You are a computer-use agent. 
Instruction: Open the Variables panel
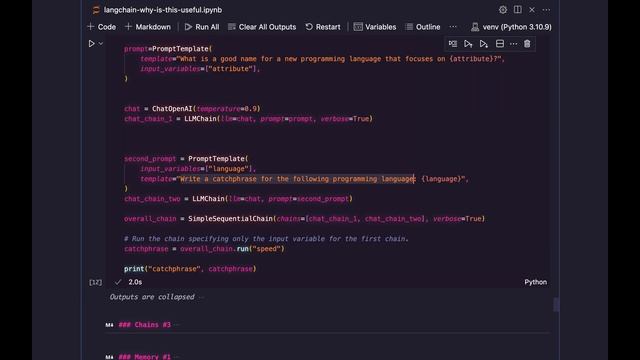(375, 27)
